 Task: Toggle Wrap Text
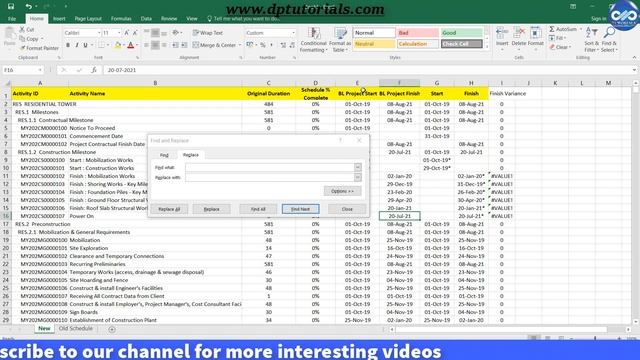tap(208, 33)
